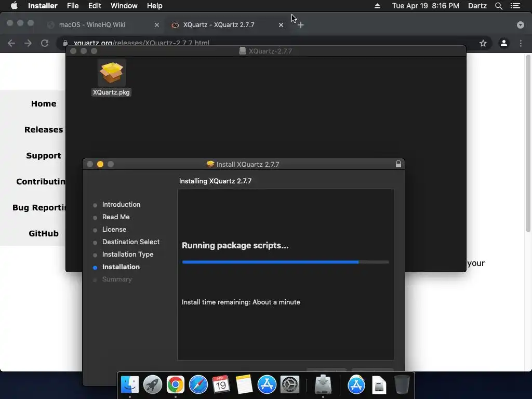Open the GitHub link on XQuartz site

(x=44, y=233)
